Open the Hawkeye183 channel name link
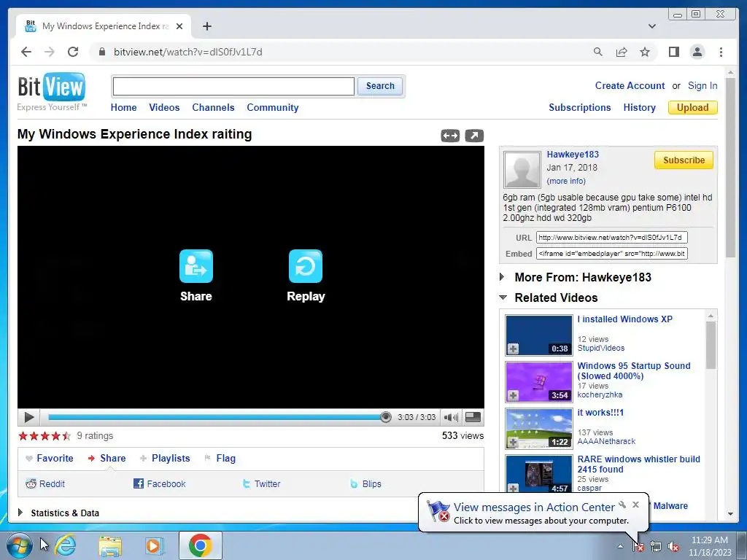Screen dimensions: 747x560 pos(573,155)
